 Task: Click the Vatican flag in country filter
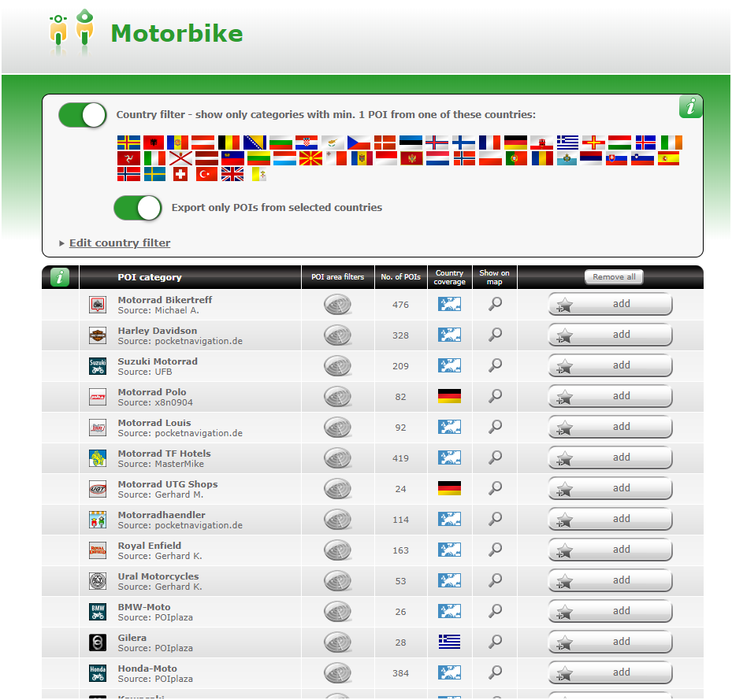(259, 174)
